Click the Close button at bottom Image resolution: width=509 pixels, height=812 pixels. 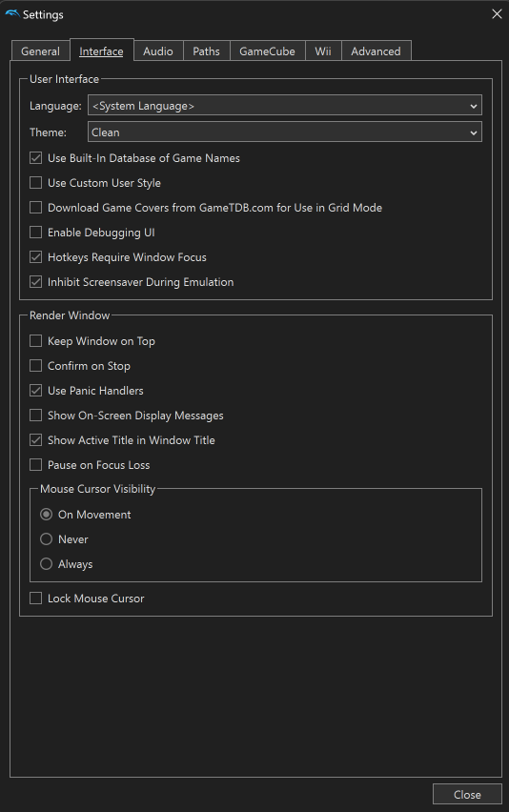467,795
